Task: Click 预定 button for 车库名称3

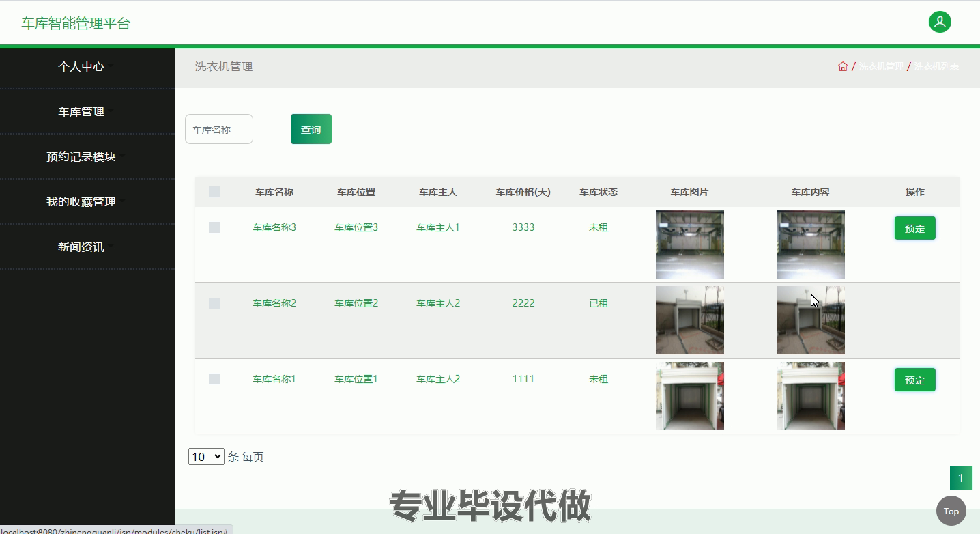Action: 915,228
